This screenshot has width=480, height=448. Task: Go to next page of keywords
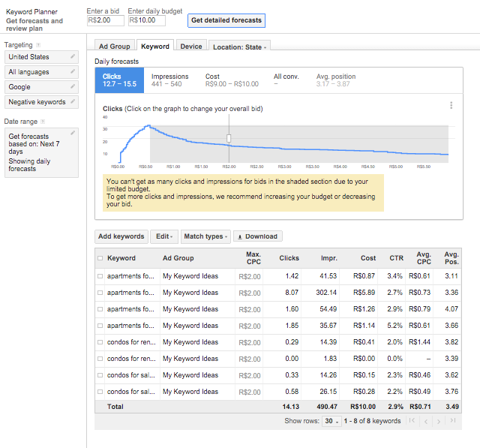coord(439,421)
